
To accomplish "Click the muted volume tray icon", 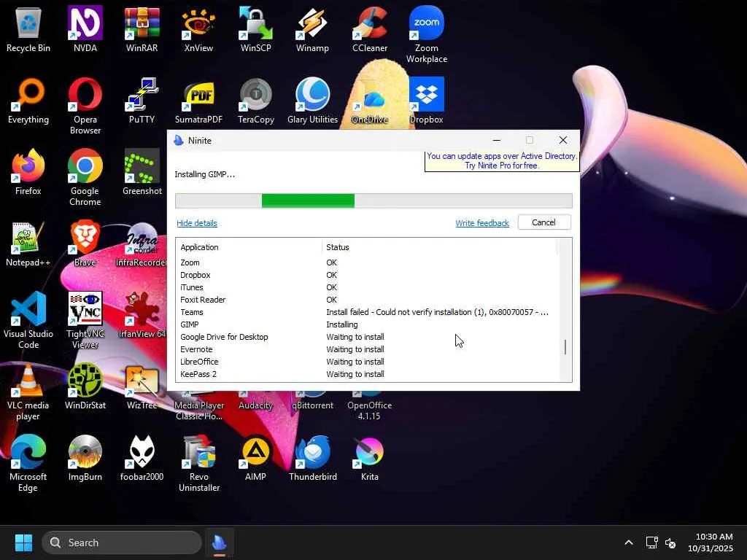I will click(671, 542).
